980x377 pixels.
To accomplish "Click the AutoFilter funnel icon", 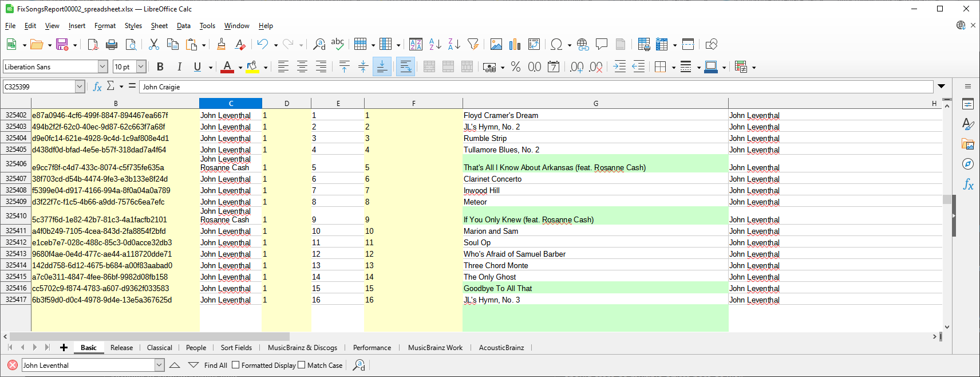I will [x=473, y=44].
